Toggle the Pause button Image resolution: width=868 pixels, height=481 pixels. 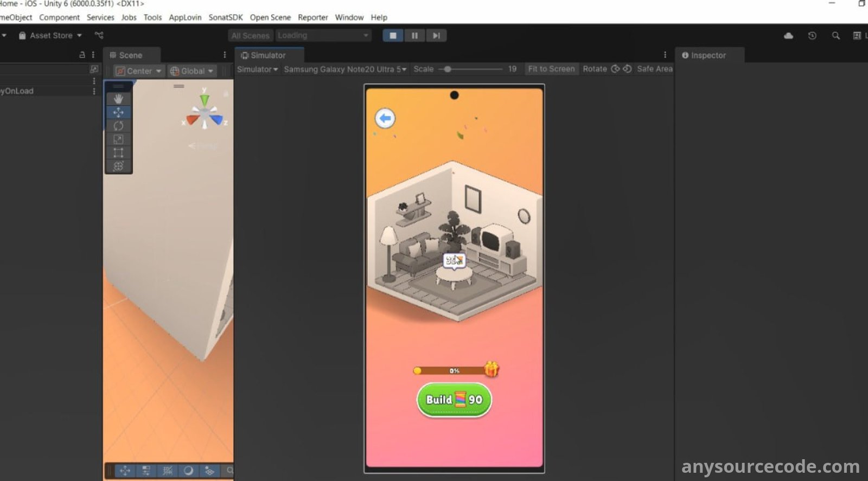tap(414, 36)
